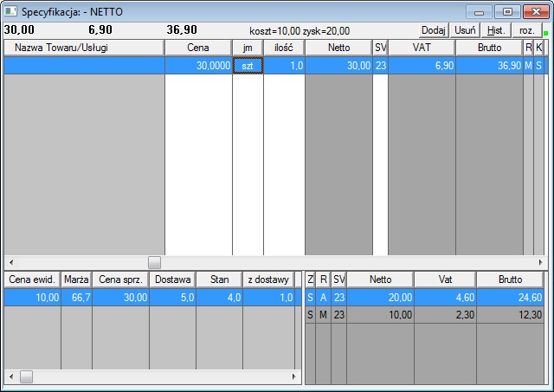Edit the ilość cell value 1,0
The height and width of the screenshot is (392, 554).
click(x=284, y=66)
